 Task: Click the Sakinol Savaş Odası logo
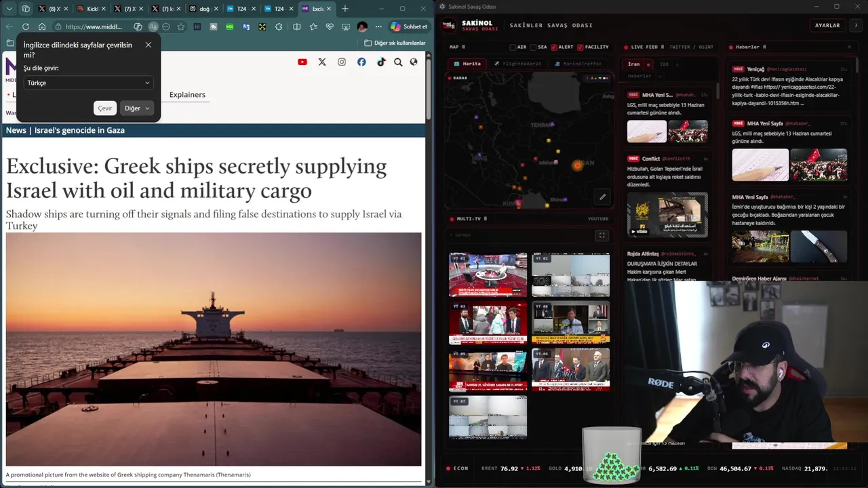pyautogui.click(x=448, y=25)
